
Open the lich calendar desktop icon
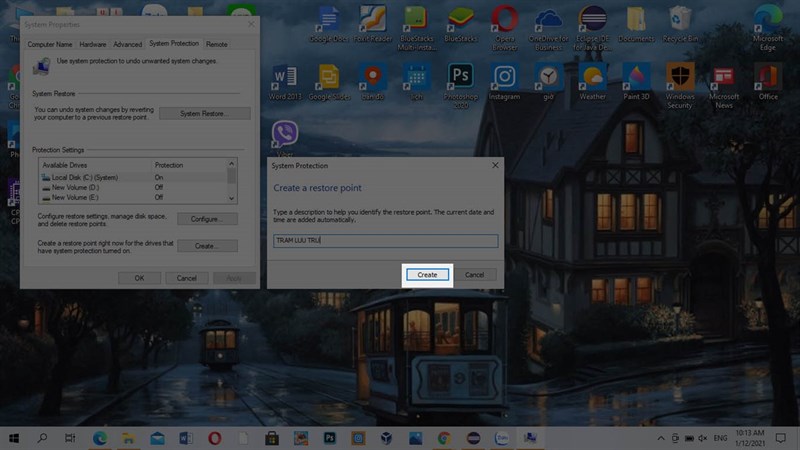(416, 82)
